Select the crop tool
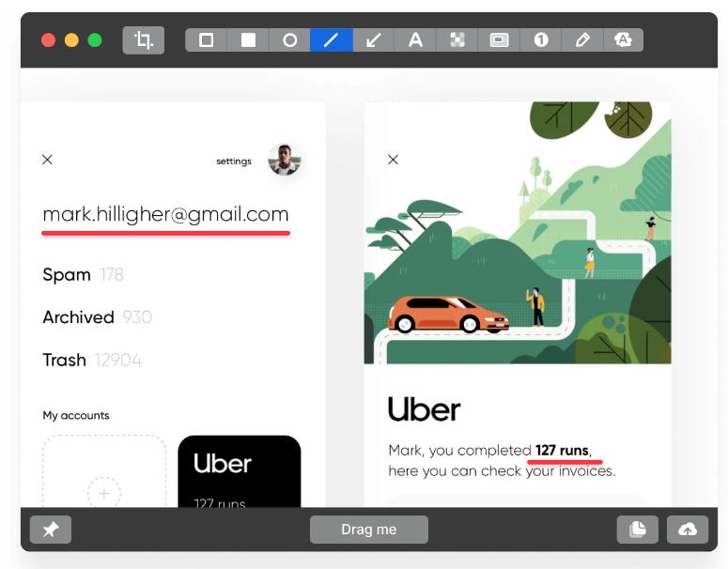This screenshot has height=569, width=728. pyautogui.click(x=144, y=40)
